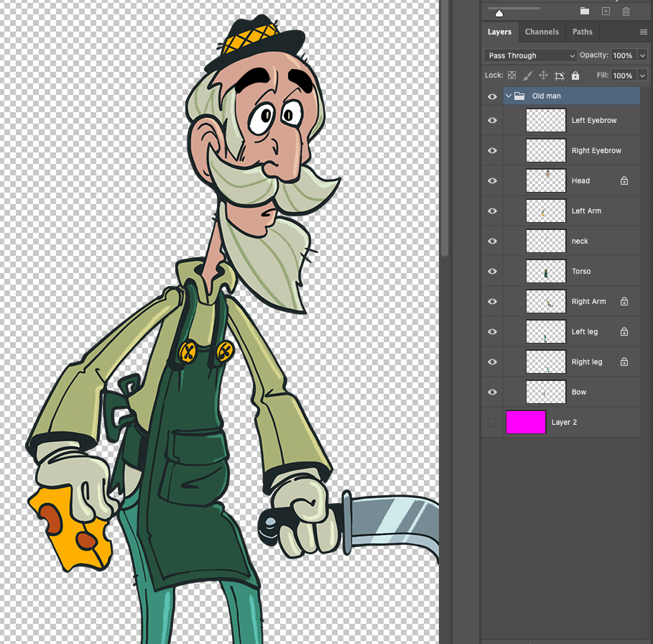
Task: Select the 'Right Eyebrow' layer name
Action: coord(596,150)
